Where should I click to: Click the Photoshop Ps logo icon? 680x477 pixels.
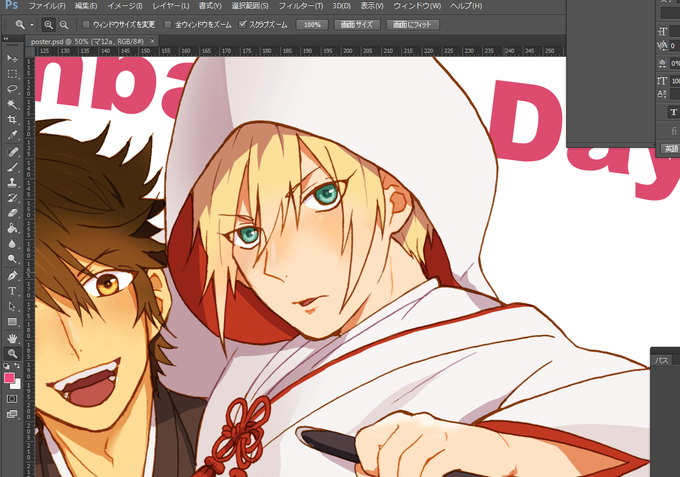pos(12,5)
